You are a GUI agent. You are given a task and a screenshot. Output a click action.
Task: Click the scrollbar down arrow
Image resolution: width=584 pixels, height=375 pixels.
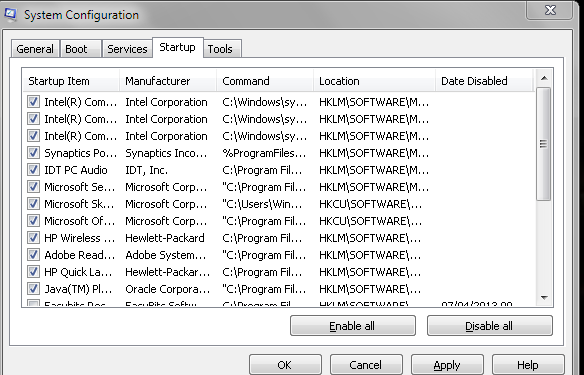pos(544,298)
